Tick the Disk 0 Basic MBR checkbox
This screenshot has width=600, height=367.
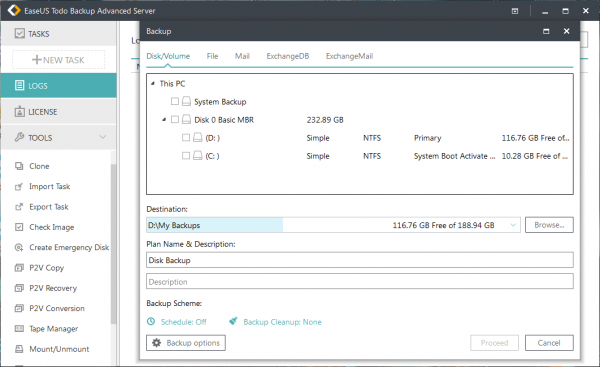pyautogui.click(x=175, y=119)
